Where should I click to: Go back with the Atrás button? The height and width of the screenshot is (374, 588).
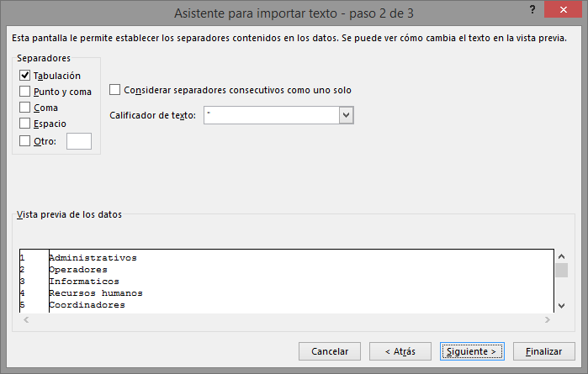[x=400, y=350]
